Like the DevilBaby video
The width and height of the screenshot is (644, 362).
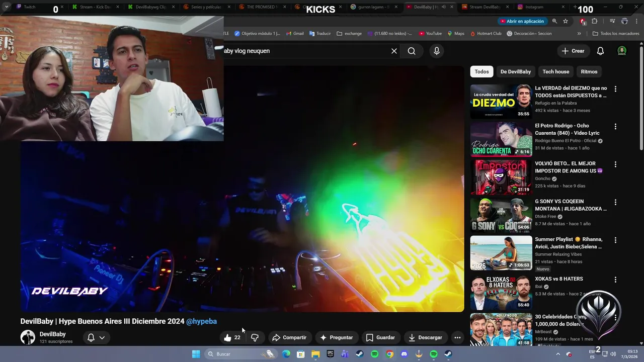coord(232,337)
